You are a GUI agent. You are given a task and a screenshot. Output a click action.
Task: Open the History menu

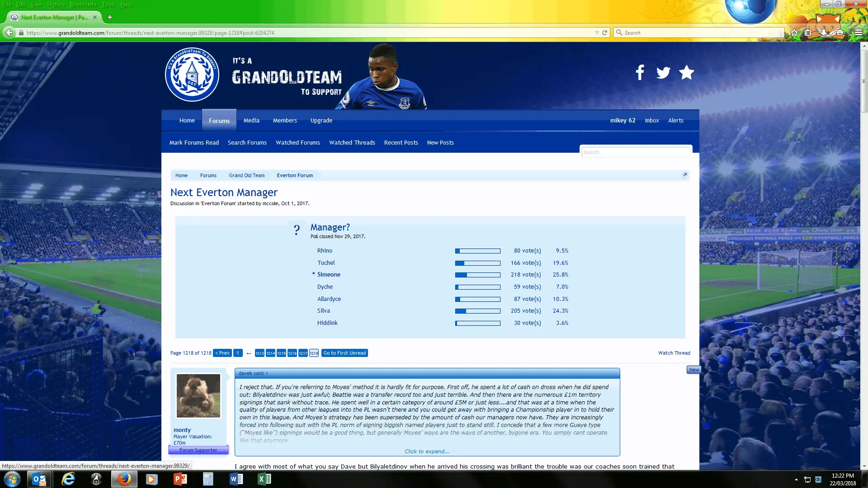56,5
